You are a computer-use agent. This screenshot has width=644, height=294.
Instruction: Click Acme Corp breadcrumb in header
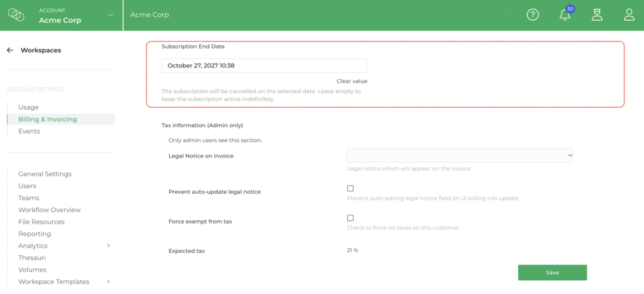150,15
